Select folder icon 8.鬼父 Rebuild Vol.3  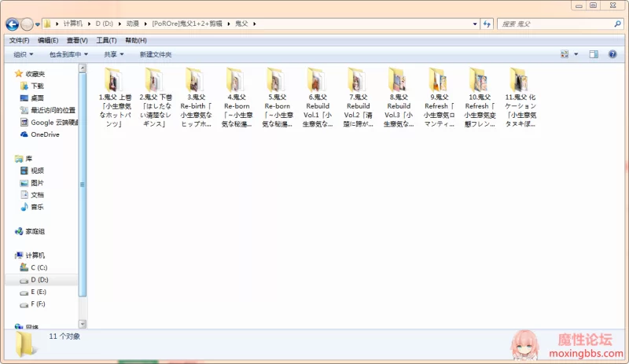point(398,79)
